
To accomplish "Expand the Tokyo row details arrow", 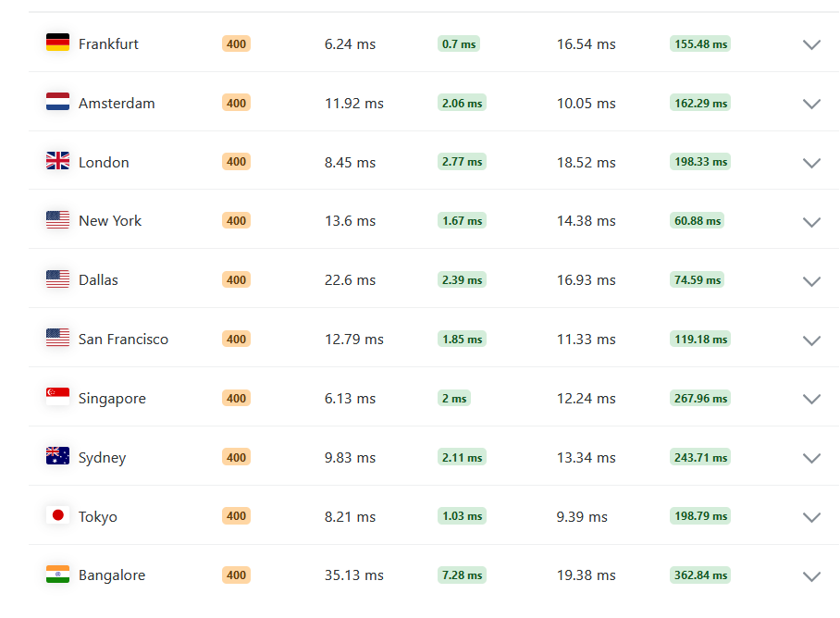I will coord(811,517).
